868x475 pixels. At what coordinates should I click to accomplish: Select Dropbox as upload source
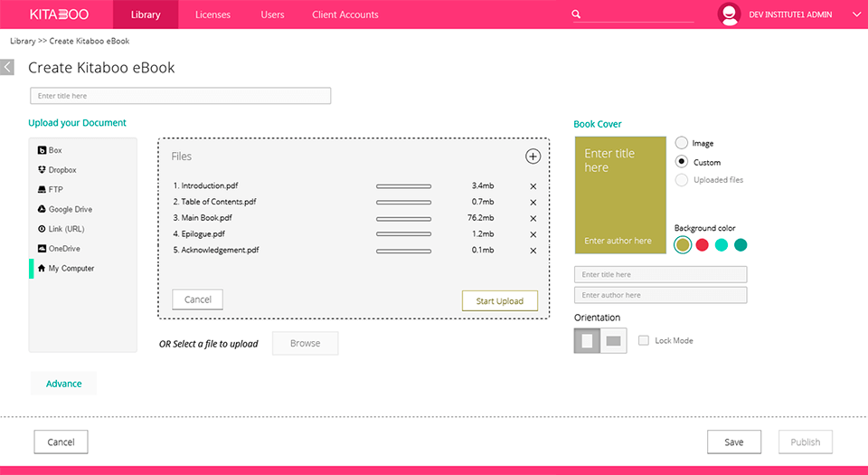click(57, 170)
